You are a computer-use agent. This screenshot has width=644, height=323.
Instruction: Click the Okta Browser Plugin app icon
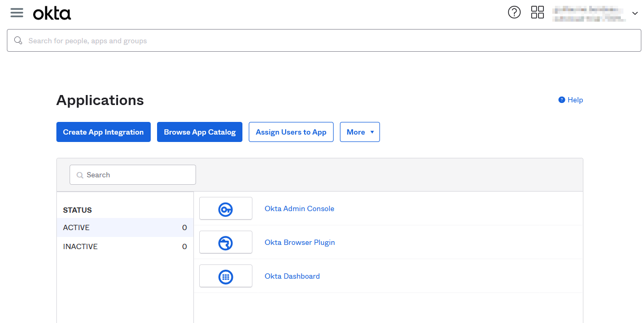(226, 242)
